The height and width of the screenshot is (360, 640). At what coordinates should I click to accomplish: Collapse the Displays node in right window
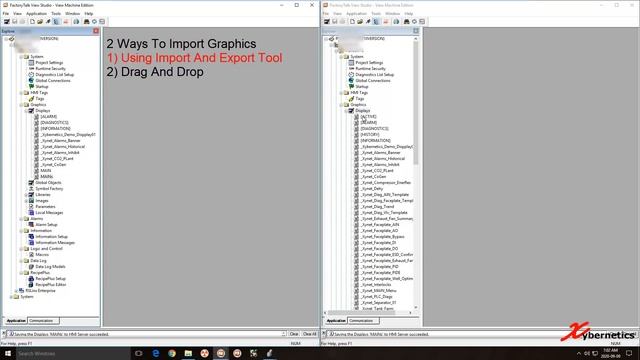pos(346,111)
